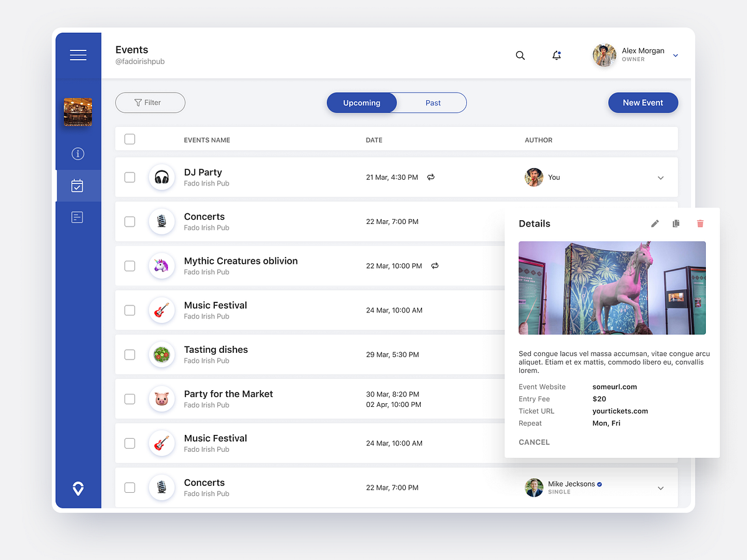The height and width of the screenshot is (560, 747).
Task: Open the notifications bell
Action: click(x=557, y=55)
